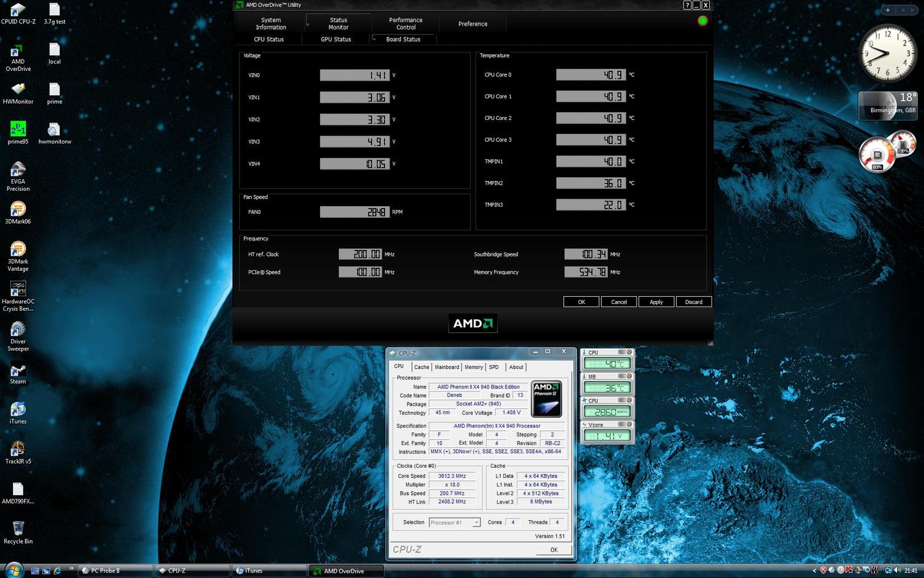Click the Windows Start orb
Image resolution: width=924 pixels, height=578 pixels.
point(14,569)
